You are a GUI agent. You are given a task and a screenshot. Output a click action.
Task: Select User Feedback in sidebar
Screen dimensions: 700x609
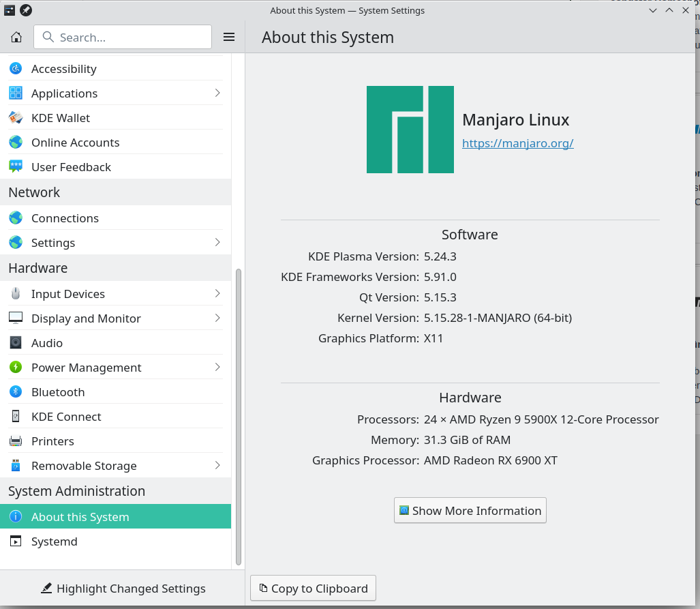pos(116,166)
